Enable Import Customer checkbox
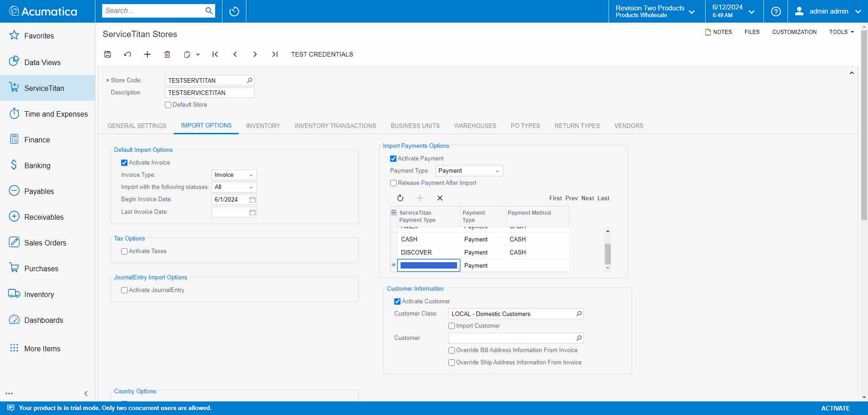This screenshot has width=868, height=415. [452, 326]
